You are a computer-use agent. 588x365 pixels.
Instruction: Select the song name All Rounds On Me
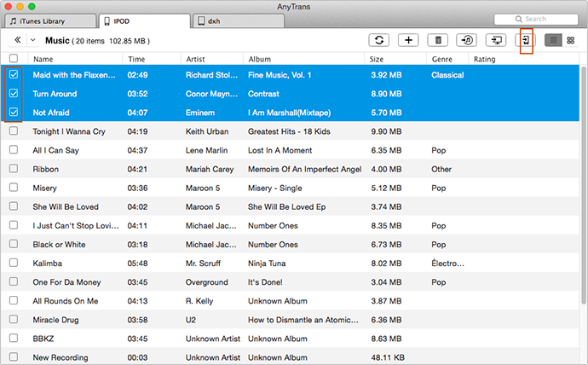tap(66, 301)
